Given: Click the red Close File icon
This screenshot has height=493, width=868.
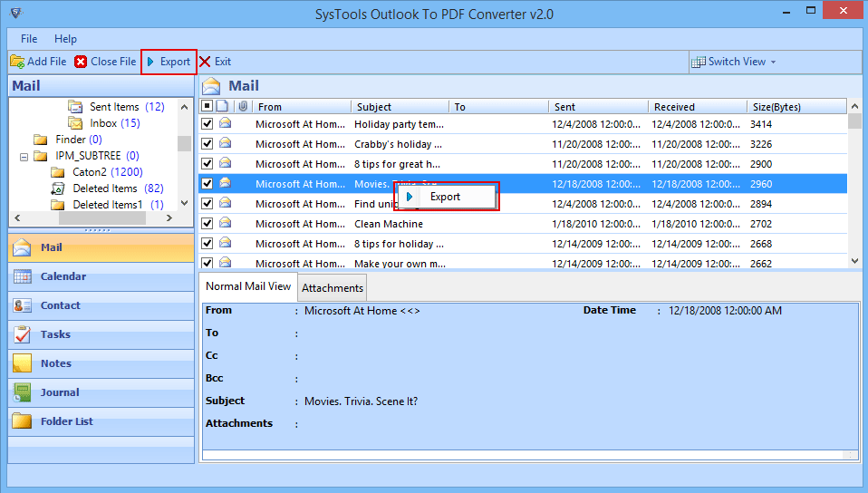Looking at the screenshot, I should tap(81, 62).
